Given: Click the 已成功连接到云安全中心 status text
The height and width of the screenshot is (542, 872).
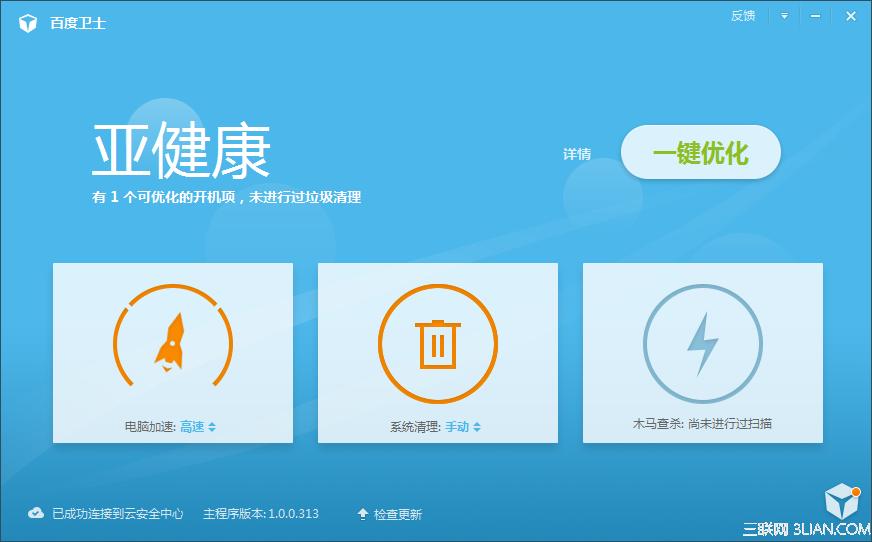Looking at the screenshot, I should pyautogui.click(x=118, y=514).
